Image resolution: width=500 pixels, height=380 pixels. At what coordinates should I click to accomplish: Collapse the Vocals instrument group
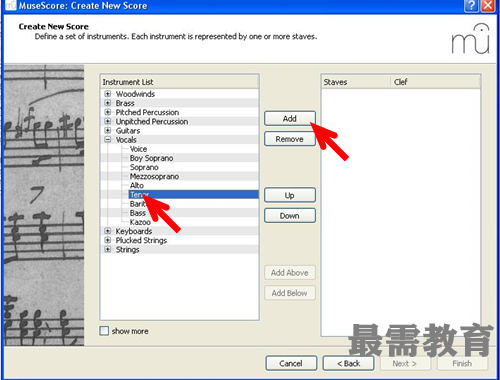(108, 139)
